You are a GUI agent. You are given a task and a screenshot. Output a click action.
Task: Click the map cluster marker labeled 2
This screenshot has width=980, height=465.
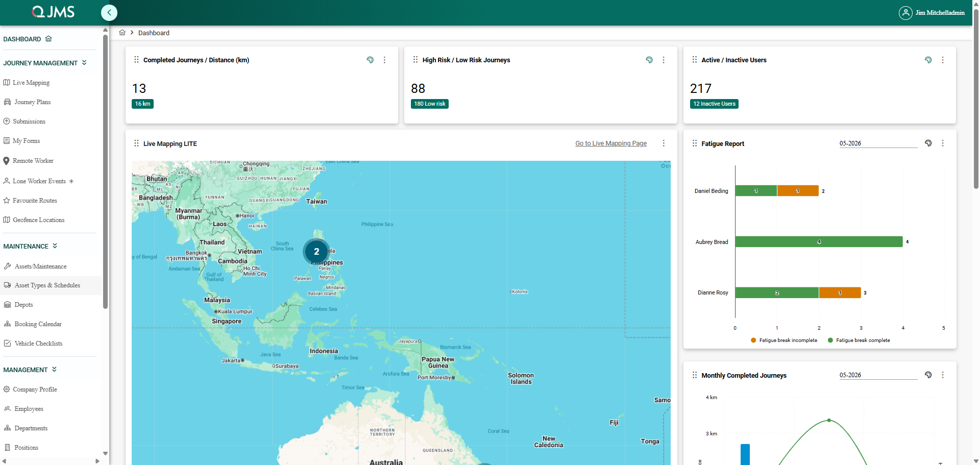tap(316, 251)
